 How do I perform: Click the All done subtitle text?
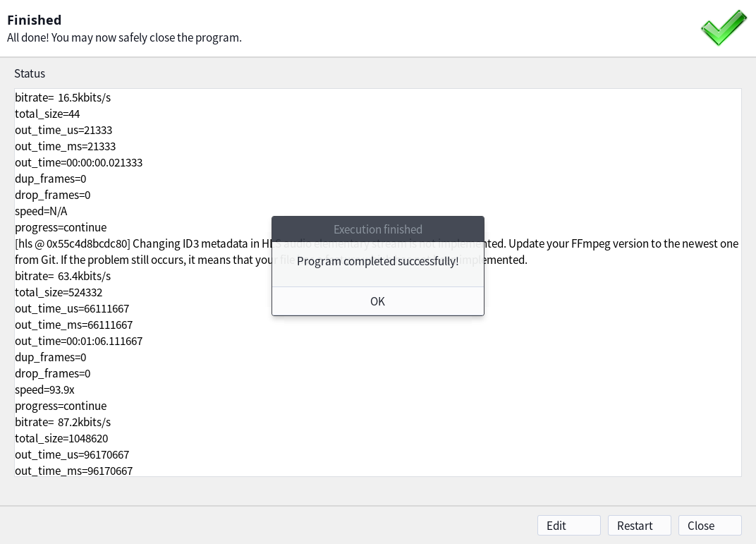tap(124, 37)
